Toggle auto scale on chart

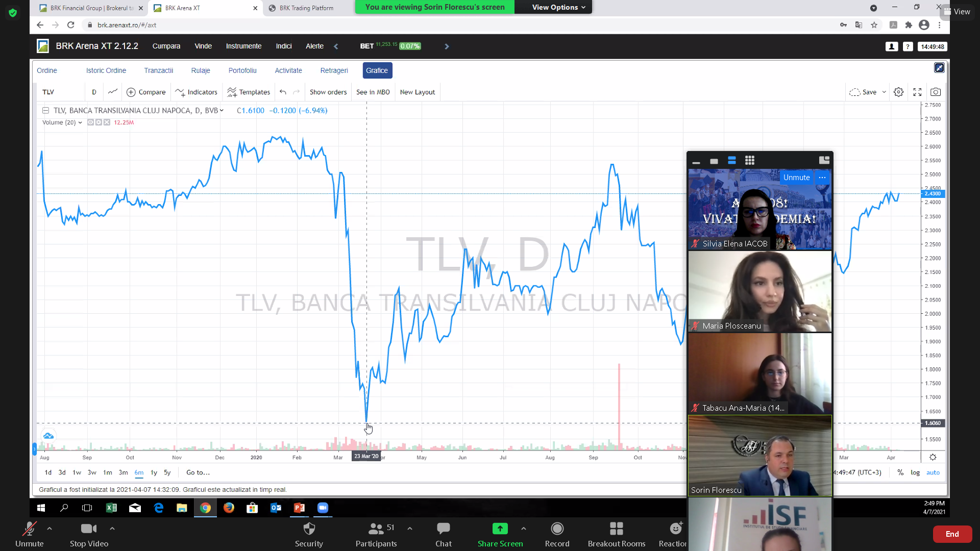pos(933,472)
